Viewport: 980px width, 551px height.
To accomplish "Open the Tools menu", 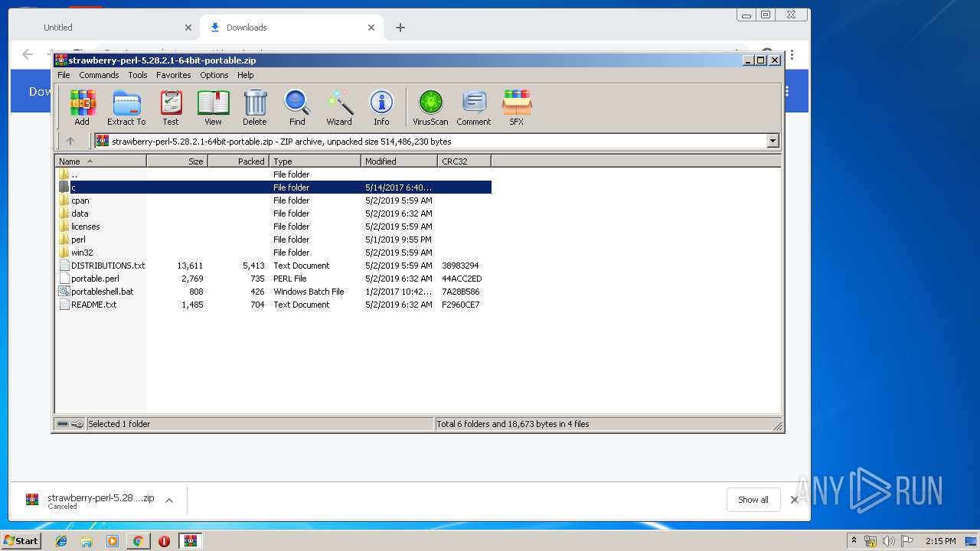I will click(138, 75).
